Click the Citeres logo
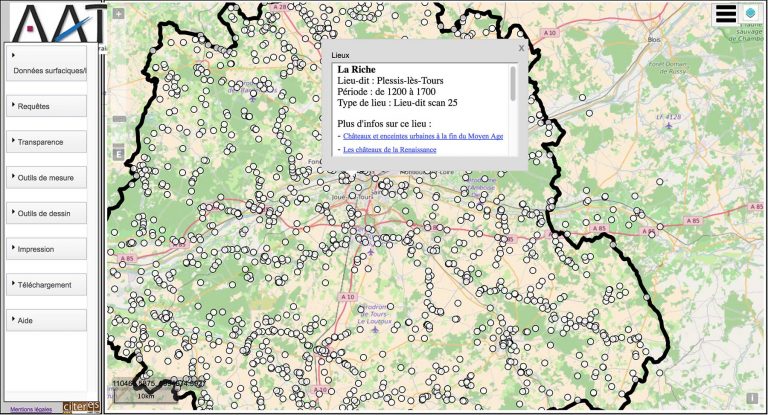The image size is (768, 415). coord(80,407)
